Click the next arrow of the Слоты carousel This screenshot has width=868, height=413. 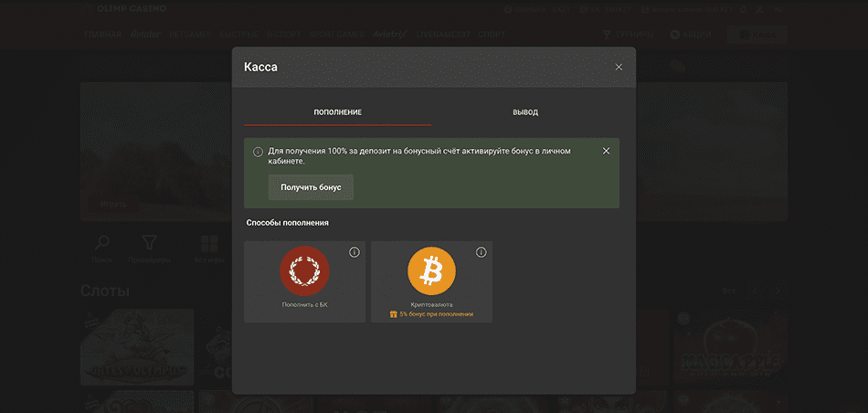point(778,291)
